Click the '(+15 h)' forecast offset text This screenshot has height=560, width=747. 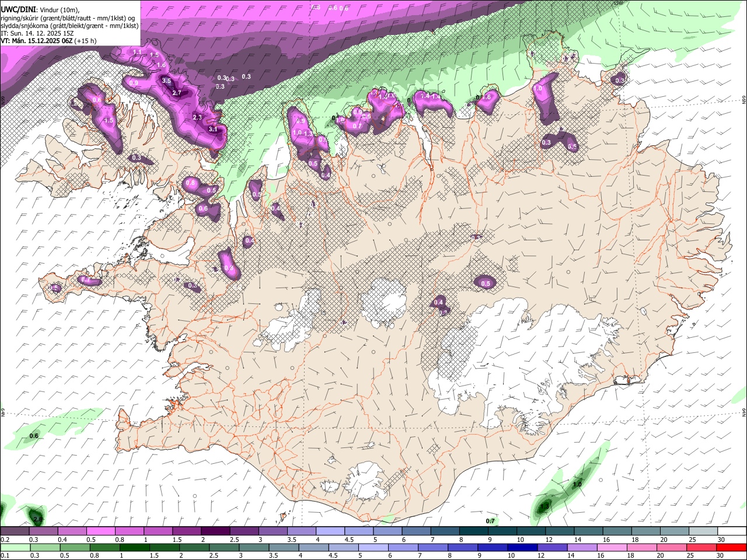click(x=86, y=41)
